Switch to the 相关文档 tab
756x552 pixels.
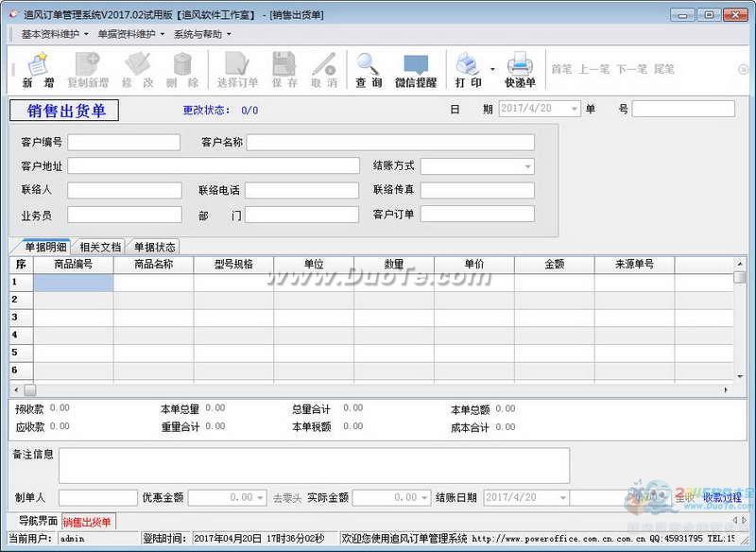click(x=100, y=248)
